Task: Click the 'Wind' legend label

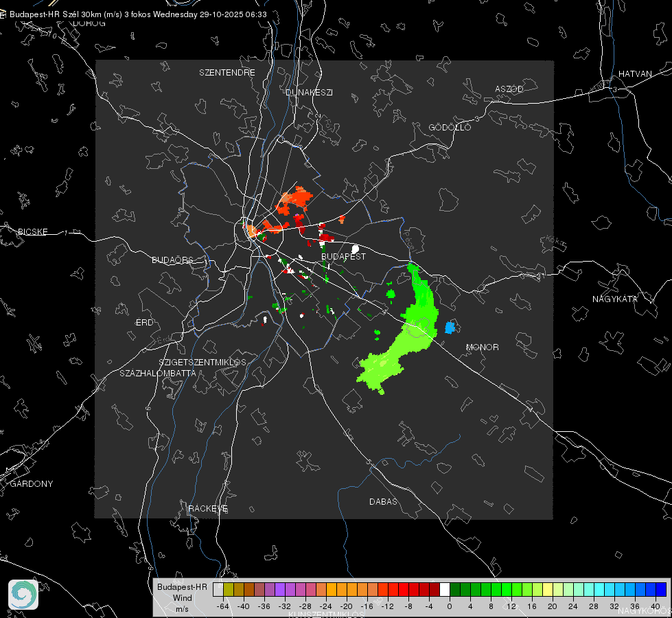Action: pos(182,598)
